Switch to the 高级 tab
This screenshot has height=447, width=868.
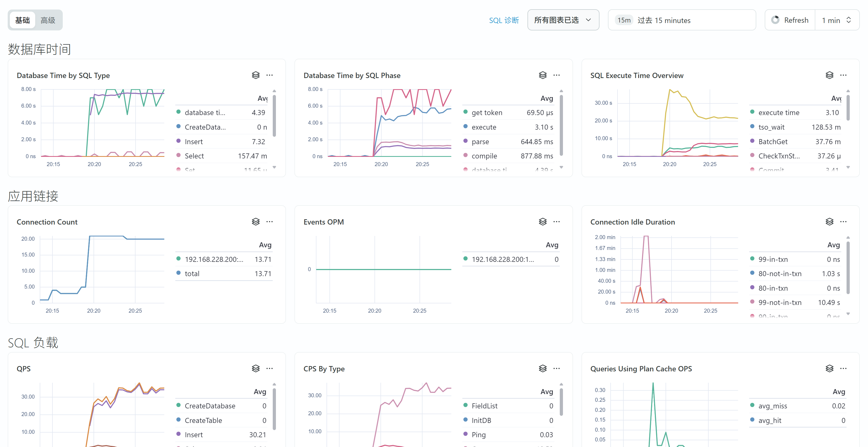point(48,20)
